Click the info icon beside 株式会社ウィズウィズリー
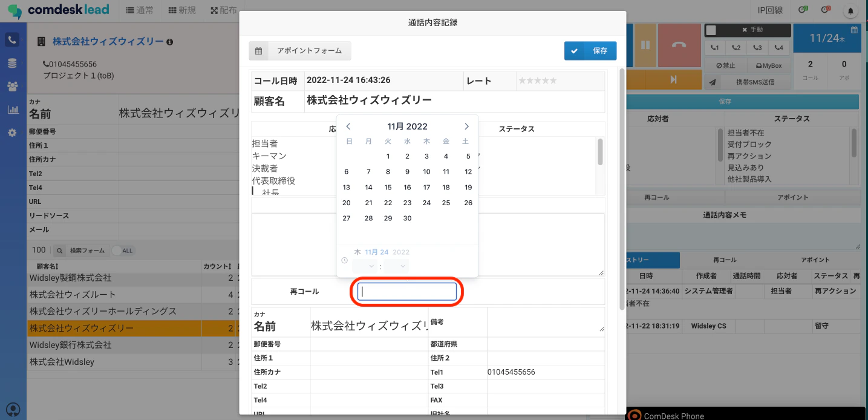 (x=170, y=42)
